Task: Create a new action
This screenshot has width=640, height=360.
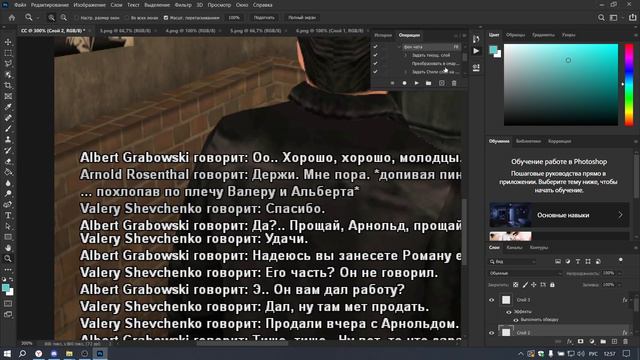Action: [442, 83]
